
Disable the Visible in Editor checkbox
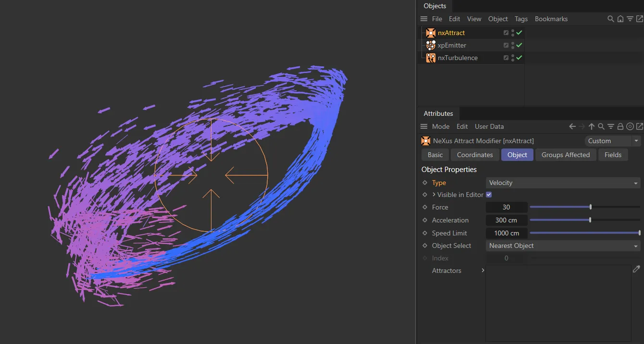tap(489, 195)
